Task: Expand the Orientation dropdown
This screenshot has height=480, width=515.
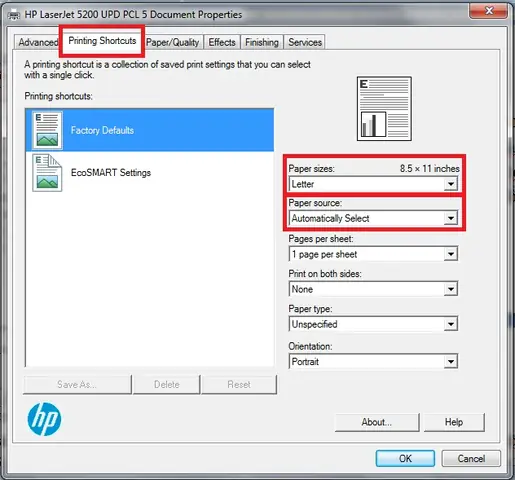Action: pos(450,362)
